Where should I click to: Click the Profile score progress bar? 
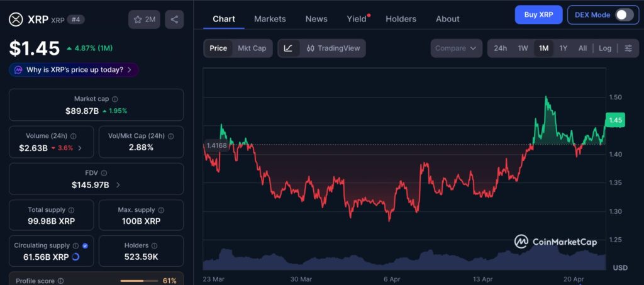pyautogui.click(x=139, y=281)
